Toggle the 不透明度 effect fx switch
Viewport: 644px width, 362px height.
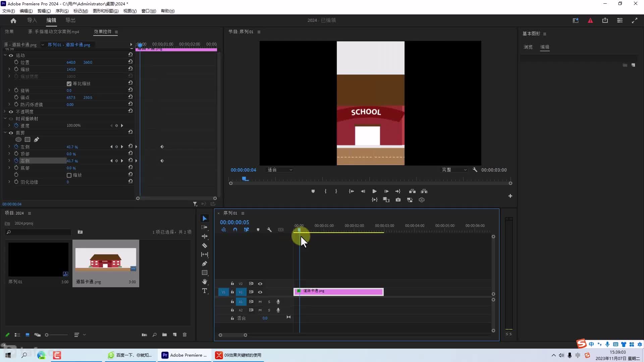click(x=11, y=112)
